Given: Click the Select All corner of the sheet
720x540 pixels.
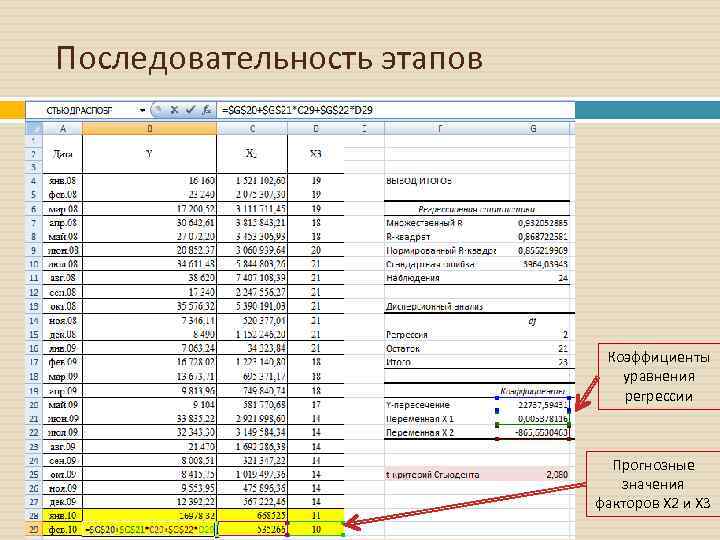Looking at the screenshot, I should [34, 129].
